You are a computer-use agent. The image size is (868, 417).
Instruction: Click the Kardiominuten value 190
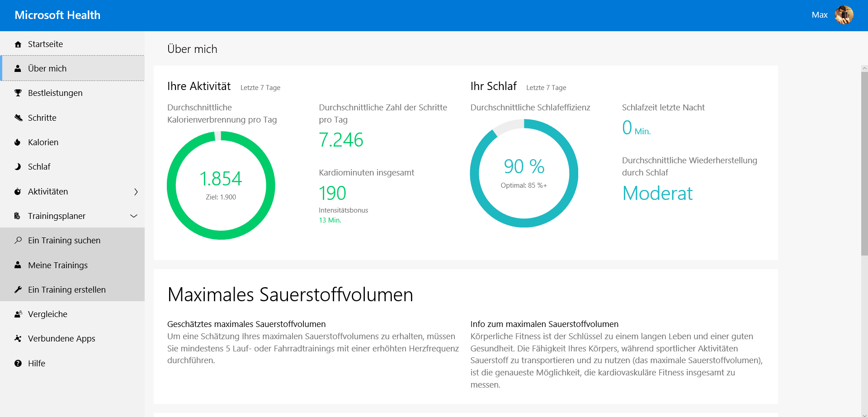332,193
